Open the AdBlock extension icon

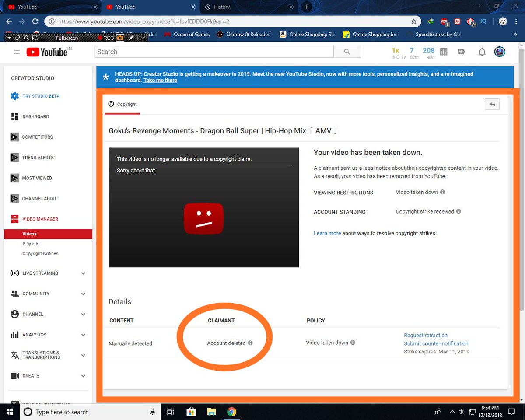444,21
